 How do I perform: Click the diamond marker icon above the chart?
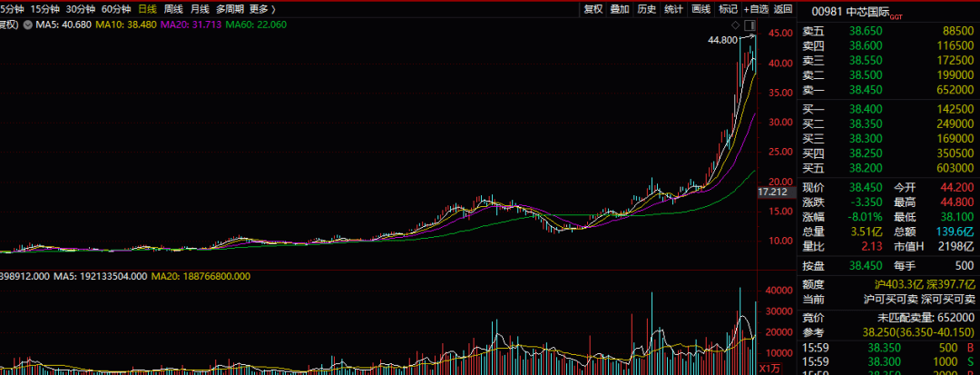[x=735, y=25]
